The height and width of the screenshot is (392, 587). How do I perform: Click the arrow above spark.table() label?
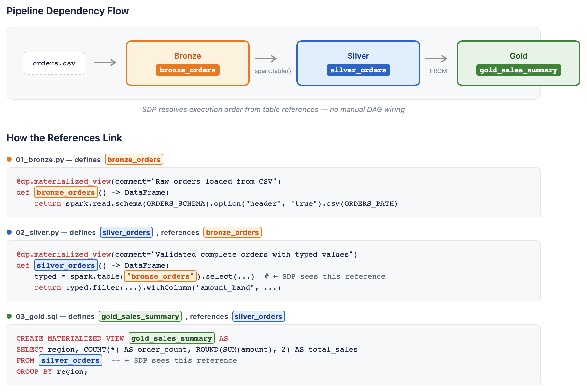[x=265, y=59]
